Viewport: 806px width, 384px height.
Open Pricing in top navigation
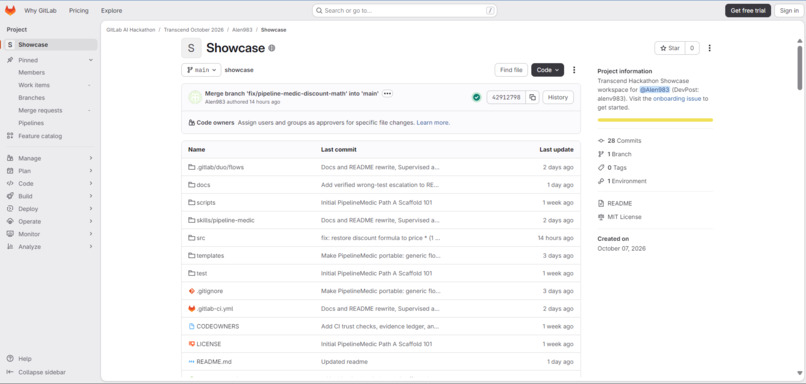click(79, 10)
